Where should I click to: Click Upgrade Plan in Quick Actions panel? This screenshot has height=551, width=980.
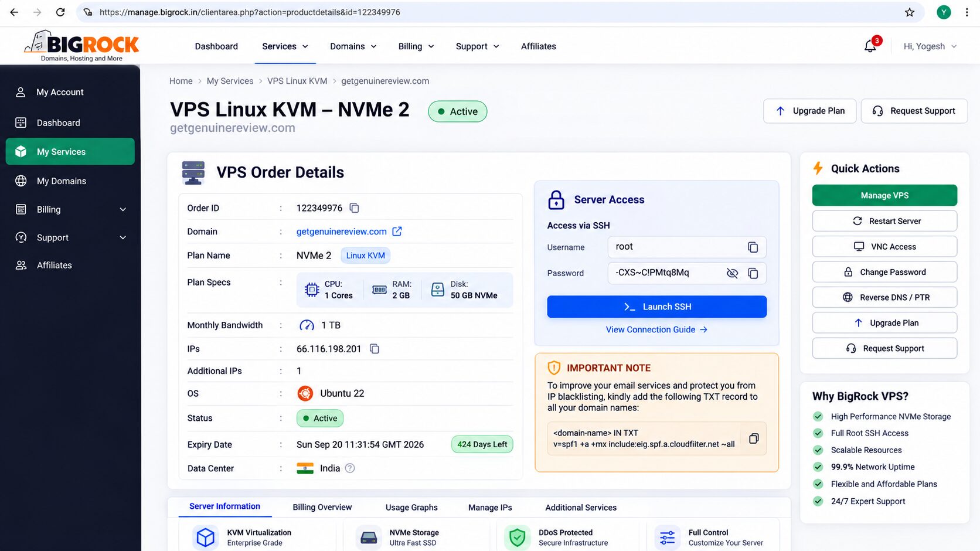pyautogui.click(x=884, y=323)
